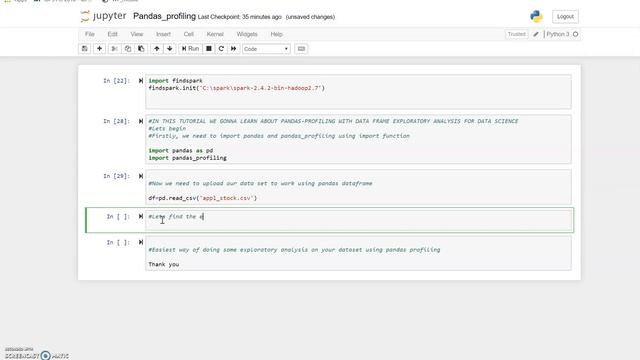Paste cells below icon
640x360 pixels.
[x=141, y=49]
